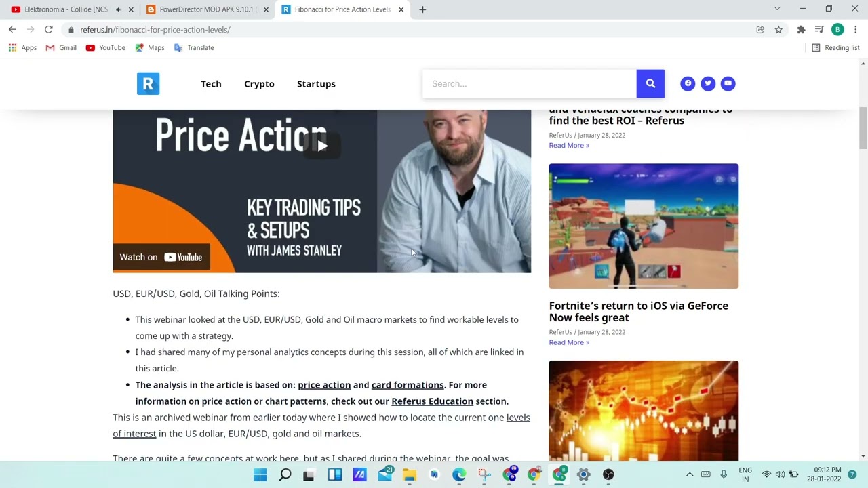Open File Explorer on taskbar

click(x=409, y=475)
